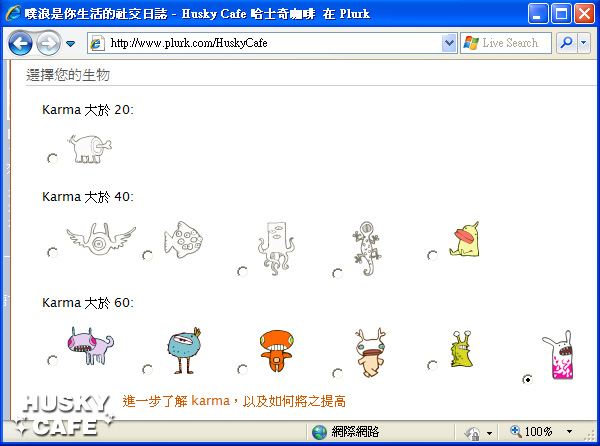Select radio button for spotted fish
Image resolution: width=600 pixels, height=446 pixels.
click(x=147, y=256)
